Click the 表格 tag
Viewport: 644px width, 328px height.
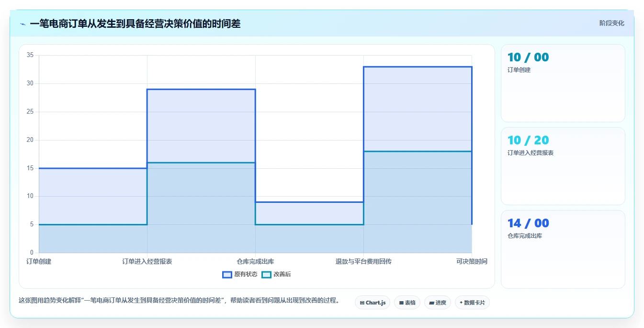tap(407, 303)
